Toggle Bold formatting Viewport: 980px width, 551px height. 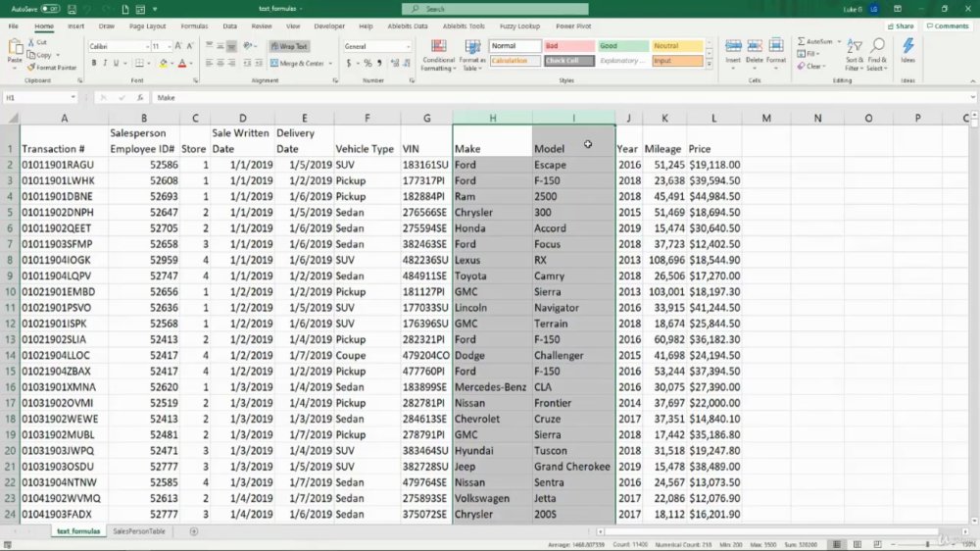[94, 63]
